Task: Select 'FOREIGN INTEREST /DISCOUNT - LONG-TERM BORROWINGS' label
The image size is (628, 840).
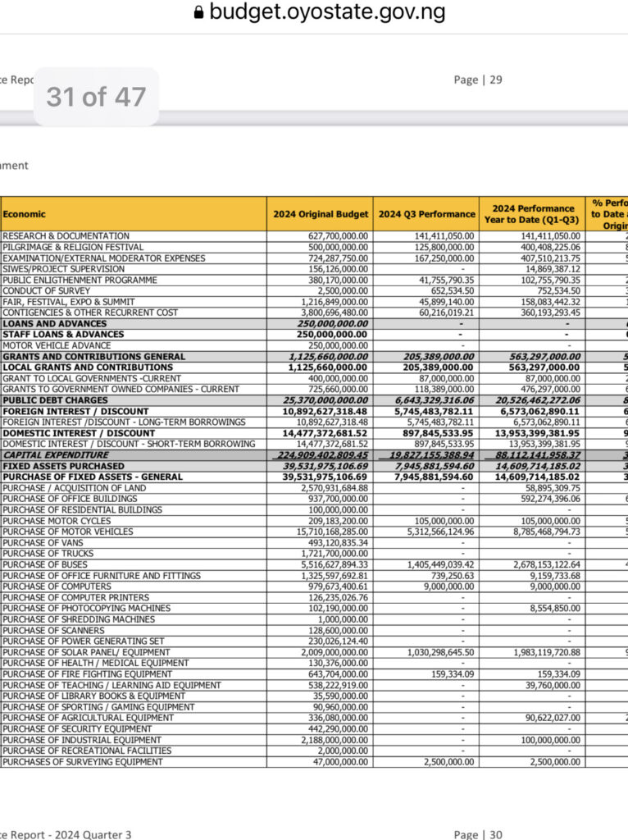Action: (x=125, y=422)
